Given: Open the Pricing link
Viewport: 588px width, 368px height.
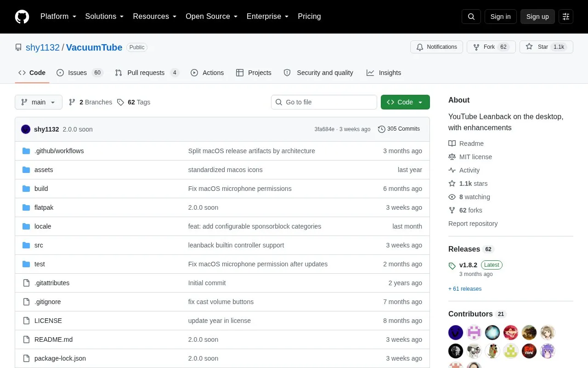Looking at the screenshot, I should [x=309, y=17].
